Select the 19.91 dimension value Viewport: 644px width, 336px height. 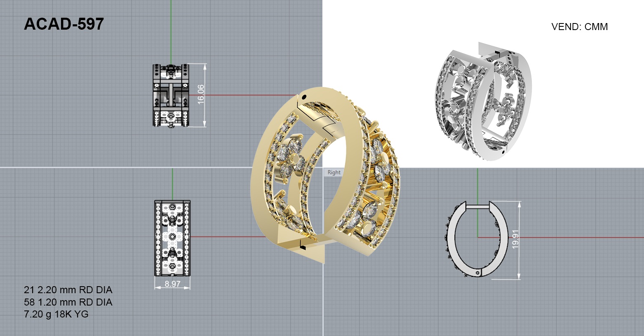click(515, 238)
